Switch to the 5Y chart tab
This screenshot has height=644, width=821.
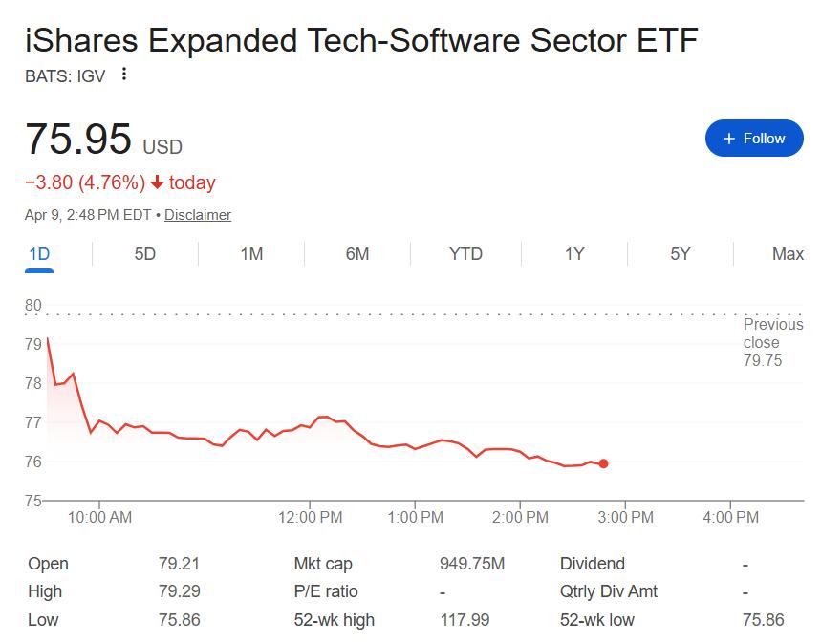pos(680,253)
